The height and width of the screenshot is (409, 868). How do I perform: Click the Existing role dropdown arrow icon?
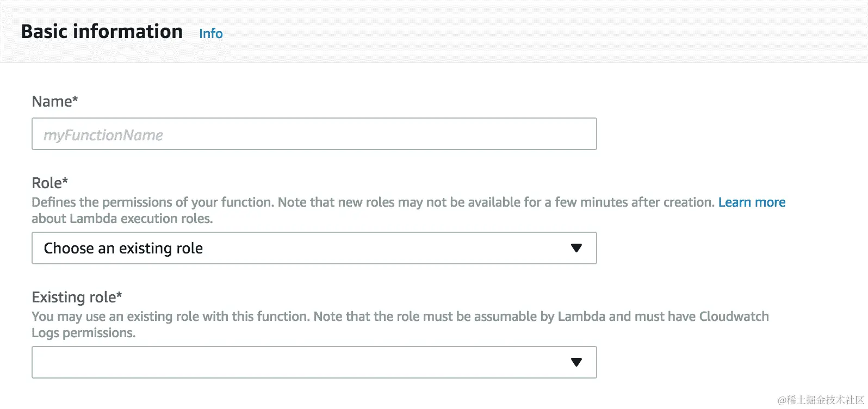[x=576, y=363]
